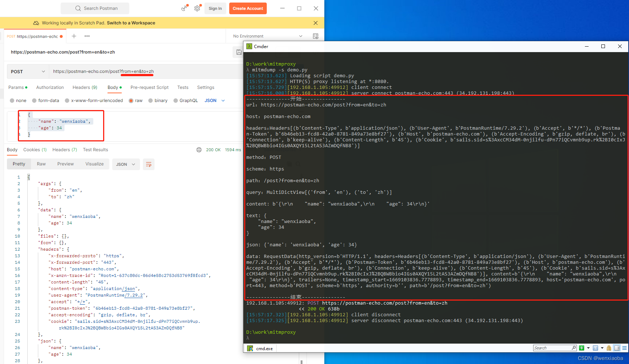Select the x-www-form-urlencoded radio button
Viewport: 629px width, 364px height.
tap(67, 101)
